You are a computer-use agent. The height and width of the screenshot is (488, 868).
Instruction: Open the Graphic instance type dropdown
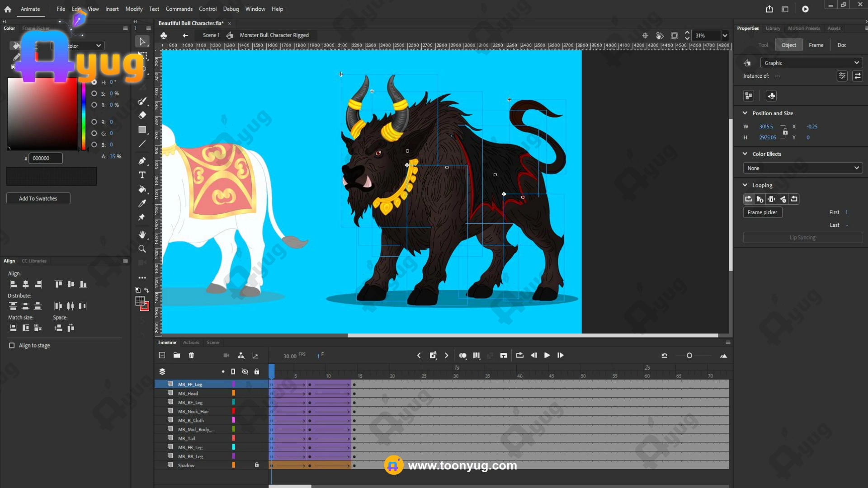pyautogui.click(x=811, y=63)
